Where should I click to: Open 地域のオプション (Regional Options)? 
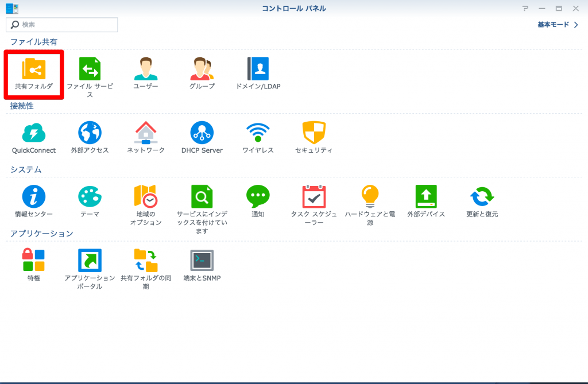(x=146, y=205)
